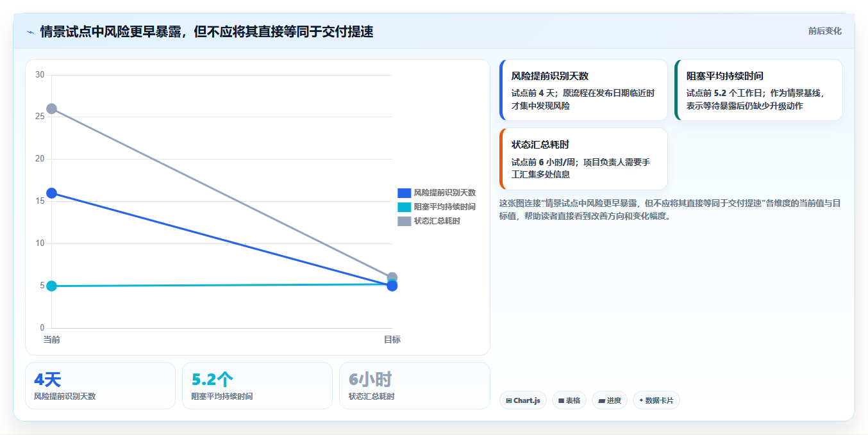
Task: Click the 6小时 stat card
Action: pyautogui.click(x=414, y=386)
